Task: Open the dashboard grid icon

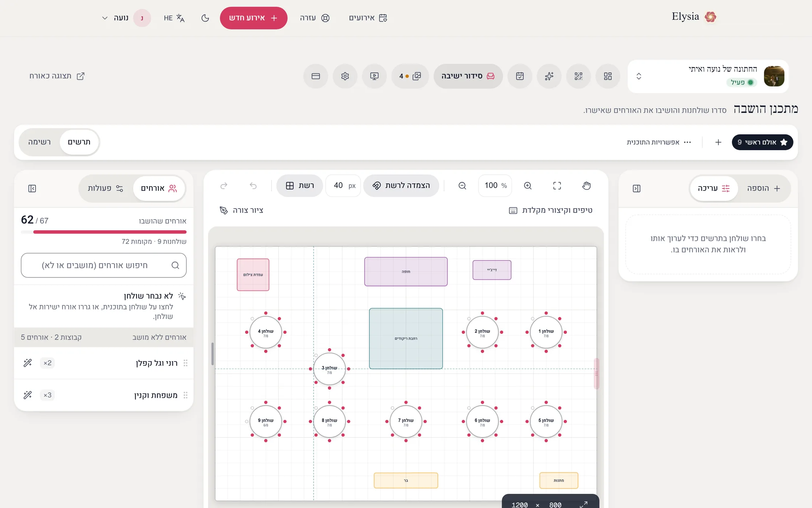Action: pyautogui.click(x=608, y=76)
